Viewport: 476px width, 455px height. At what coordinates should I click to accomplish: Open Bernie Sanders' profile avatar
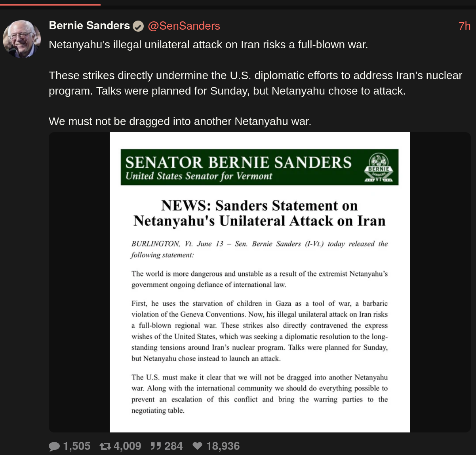[22, 39]
